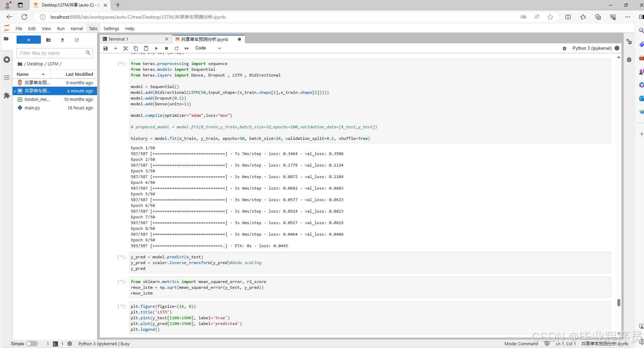Open the Help menu
Image resolution: width=644 pixels, height=348 pixels.
coord(130,28)
